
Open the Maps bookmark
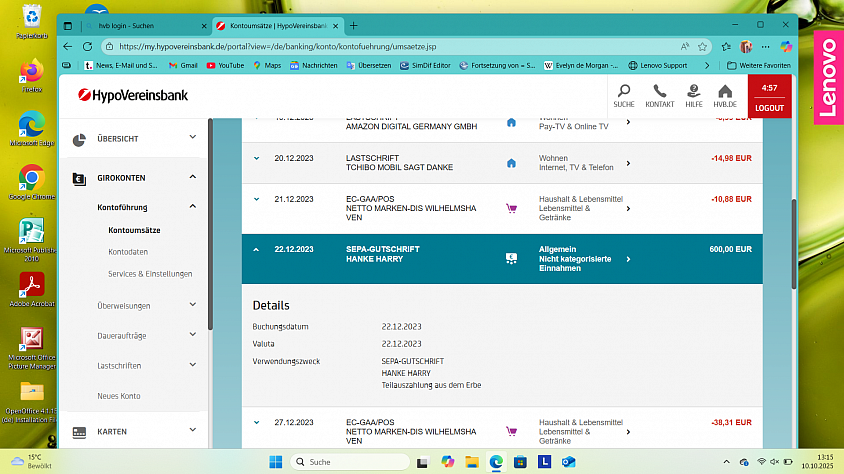click(268, 66)
